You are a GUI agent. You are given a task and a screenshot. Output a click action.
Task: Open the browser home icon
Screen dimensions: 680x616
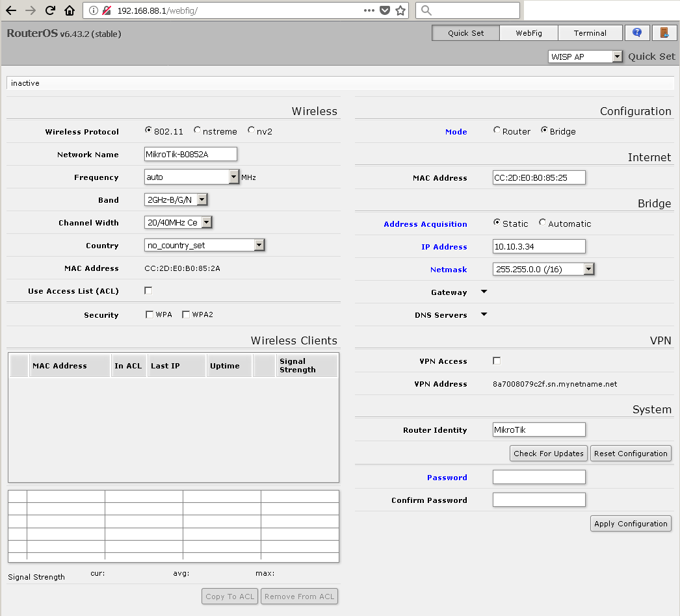70,10
